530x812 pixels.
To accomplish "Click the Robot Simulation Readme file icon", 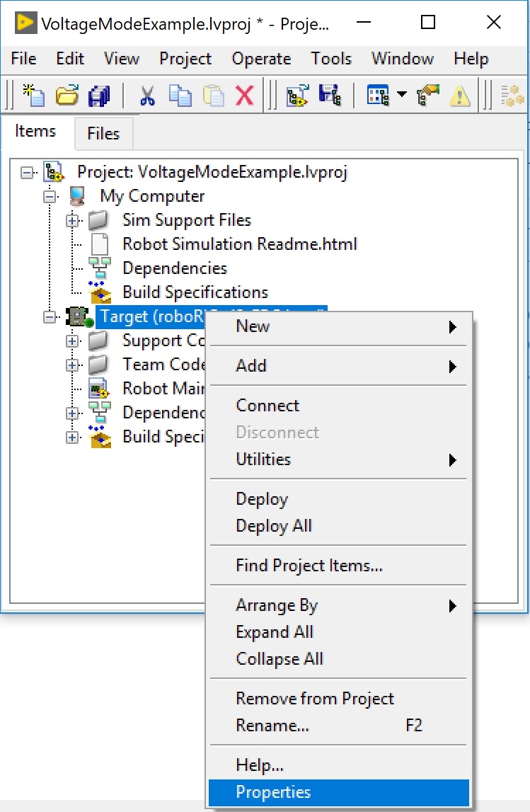I will coord(99,244).
